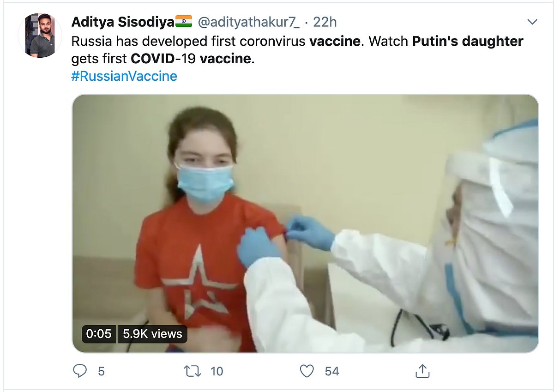Viewport: 554px width, 392px height.
Task: Open the share tweet icon
Action: click(x=422, y=371)
